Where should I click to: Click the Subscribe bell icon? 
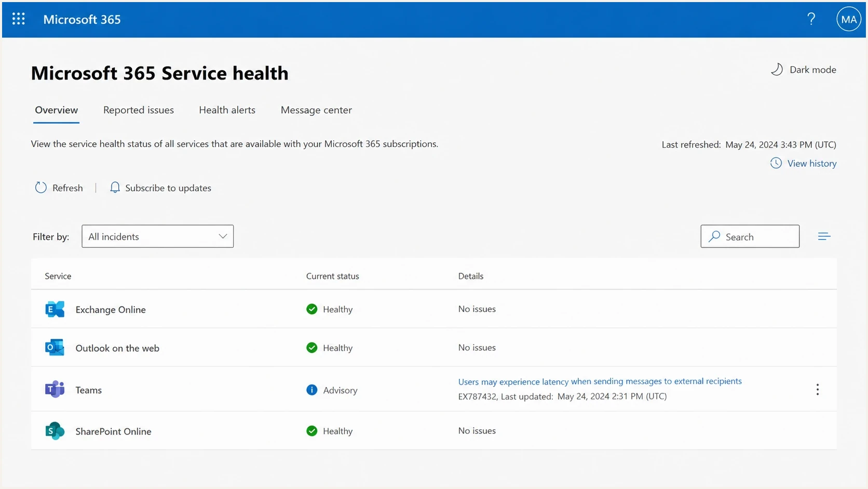115,188
